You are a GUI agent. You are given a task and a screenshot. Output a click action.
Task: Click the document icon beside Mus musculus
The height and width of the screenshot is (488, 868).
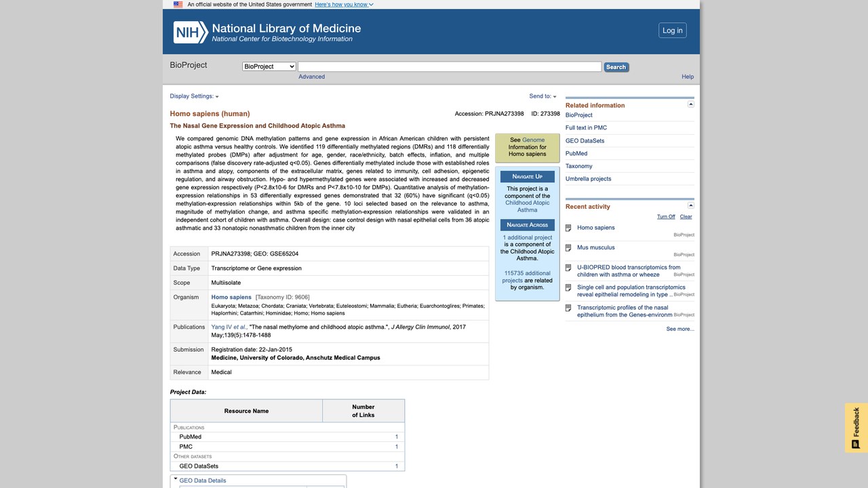coord(569,248)
